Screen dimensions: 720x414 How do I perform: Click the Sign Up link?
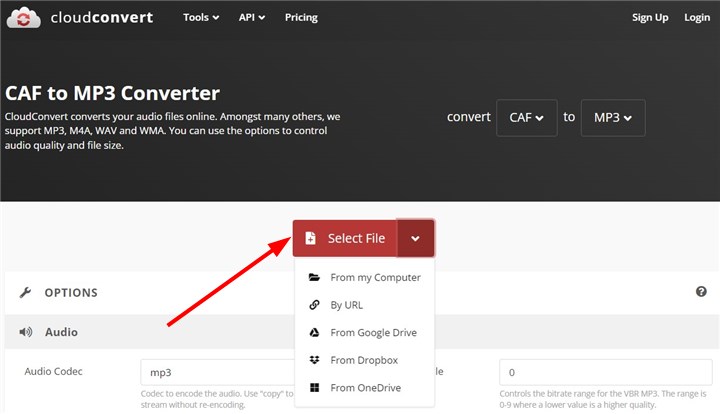(x=650, y=17)
